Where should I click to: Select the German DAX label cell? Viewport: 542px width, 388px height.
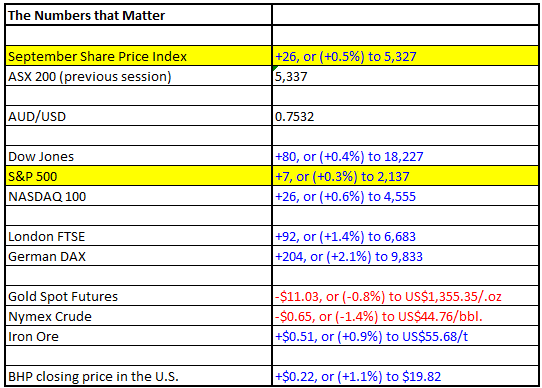coord(139,256)
